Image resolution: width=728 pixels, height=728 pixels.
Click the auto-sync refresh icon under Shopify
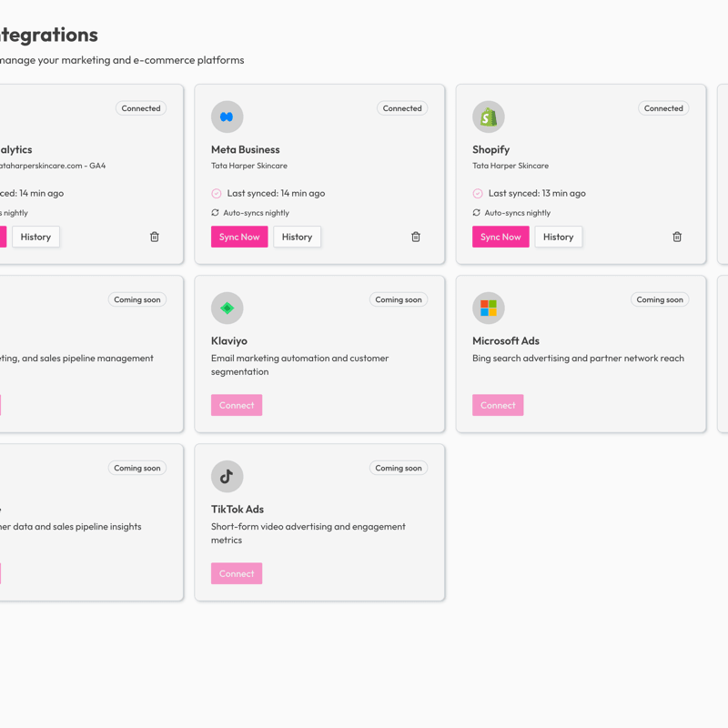click(x=476, y=212)
